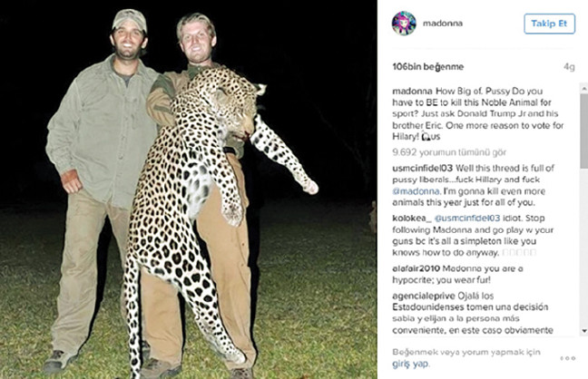
Task: Expand all comments via '9.692 yorumun tümünü gör'
Action: pyautogui.click(x=444, y=153)
